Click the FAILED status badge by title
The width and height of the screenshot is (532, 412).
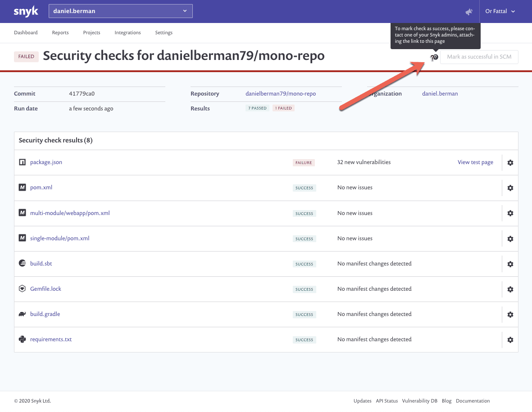tap(26, 57)
